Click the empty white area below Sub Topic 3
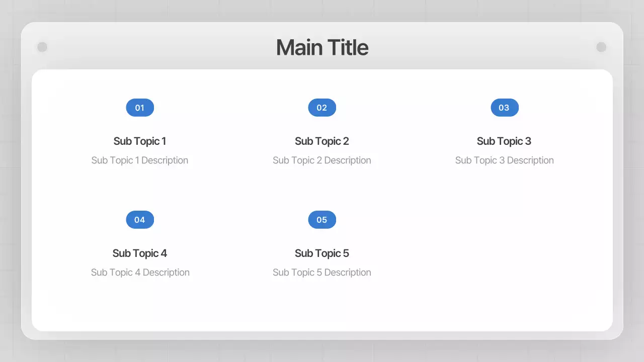644x362 pixels. click(504, 246)
